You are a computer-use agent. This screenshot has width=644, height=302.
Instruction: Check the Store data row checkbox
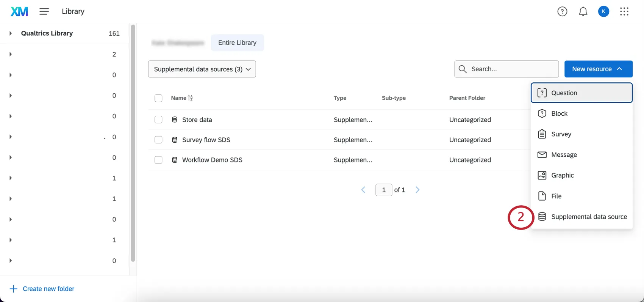click(158, 120)
